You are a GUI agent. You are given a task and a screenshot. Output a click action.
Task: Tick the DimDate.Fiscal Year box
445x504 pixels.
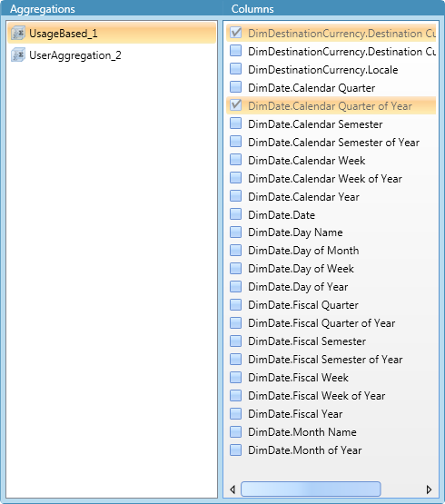pos(236,413)
